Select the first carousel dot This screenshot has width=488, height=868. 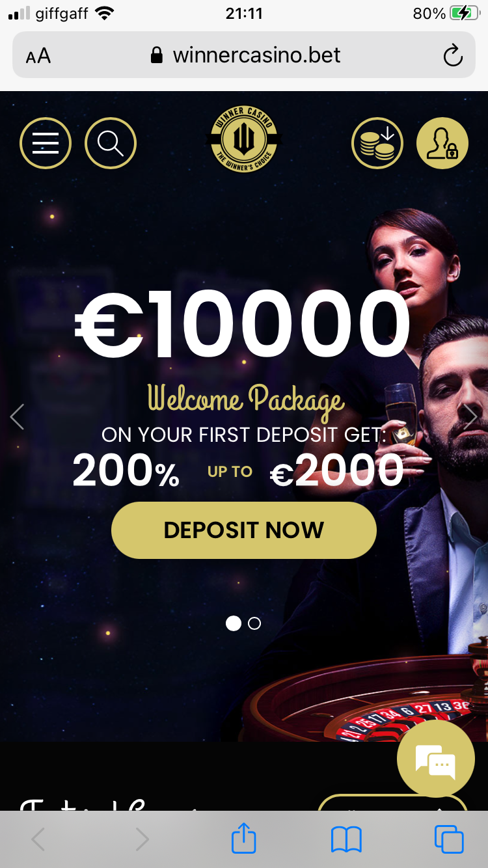pos(233,623)
